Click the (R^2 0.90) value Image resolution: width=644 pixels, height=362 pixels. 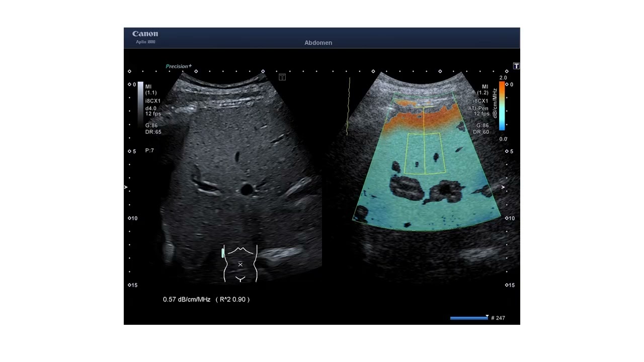click(232, 299)
